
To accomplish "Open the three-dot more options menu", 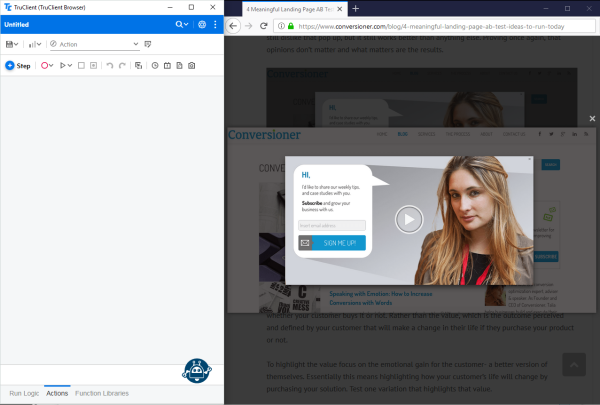I will (215, 24).
